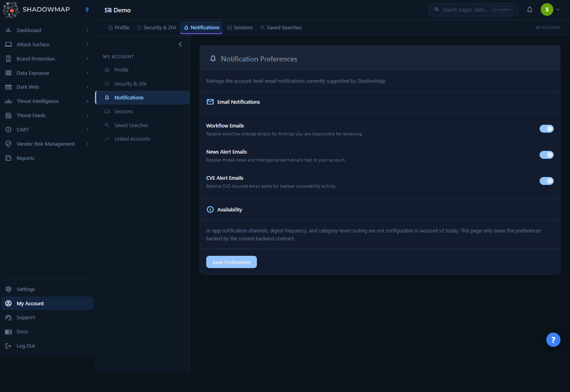
Task: Open Security & 2FA in submenu
Action: point(142,84)
